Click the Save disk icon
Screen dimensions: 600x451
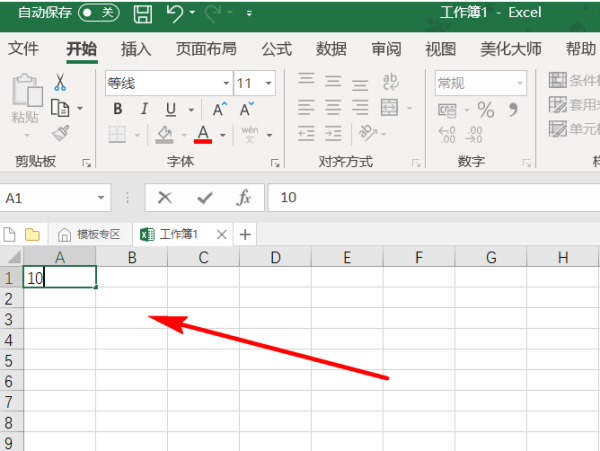[143, 13]
